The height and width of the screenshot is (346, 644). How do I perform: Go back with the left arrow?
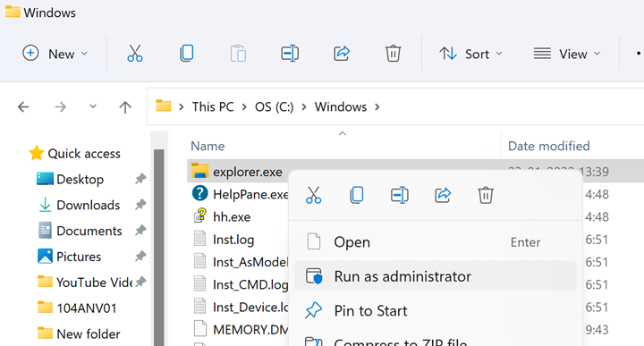point(23,107)
